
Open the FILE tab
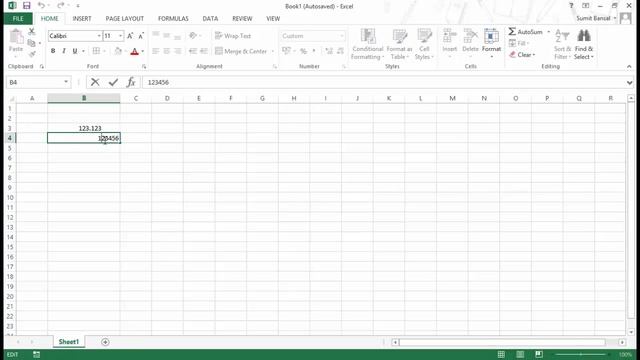click(18, 19)
